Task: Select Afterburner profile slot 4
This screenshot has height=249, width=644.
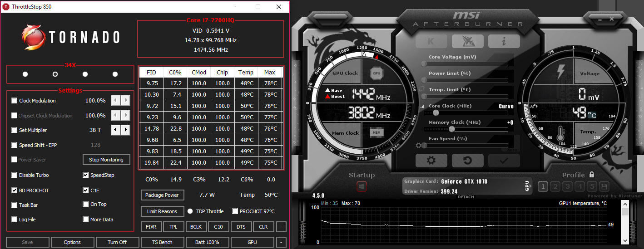Action: point(580,186)
